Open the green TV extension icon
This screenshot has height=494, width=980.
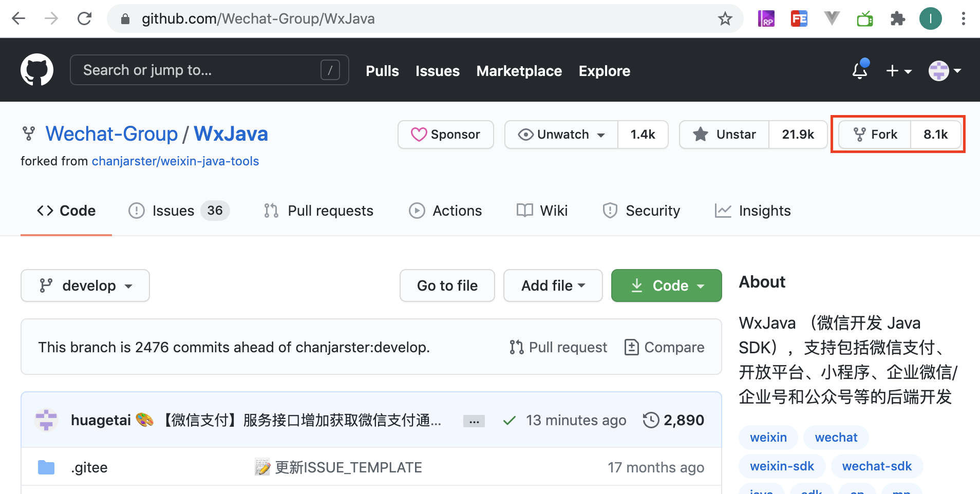click(865, 19)
